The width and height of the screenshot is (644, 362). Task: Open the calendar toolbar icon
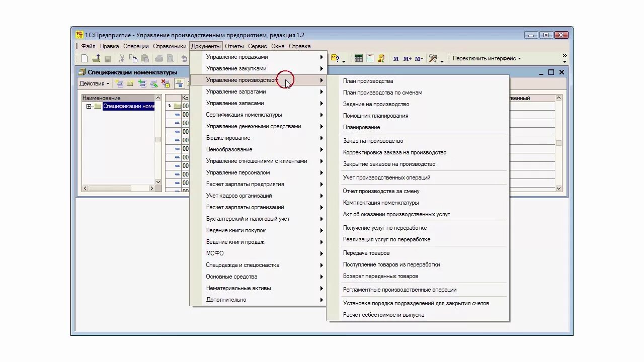point(370,58)
